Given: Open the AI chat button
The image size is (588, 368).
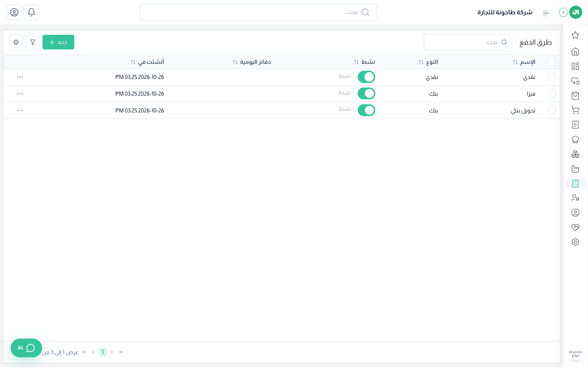Looking at the screenshot, I should point(26,348).
